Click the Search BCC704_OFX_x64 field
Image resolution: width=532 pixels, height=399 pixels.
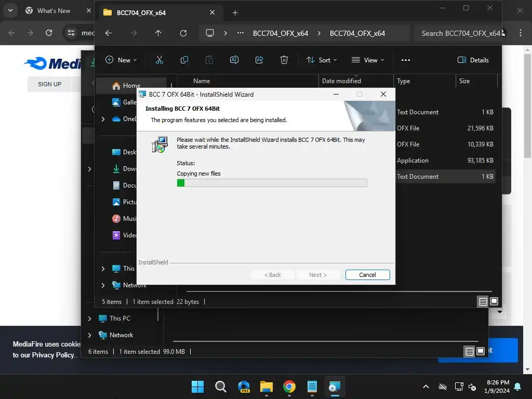coord(457,33)
